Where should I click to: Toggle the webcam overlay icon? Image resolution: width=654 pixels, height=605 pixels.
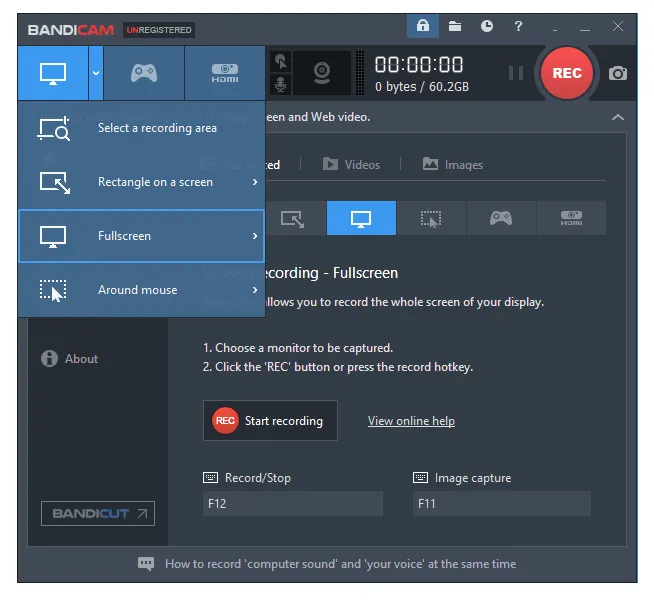coord(322,73)
